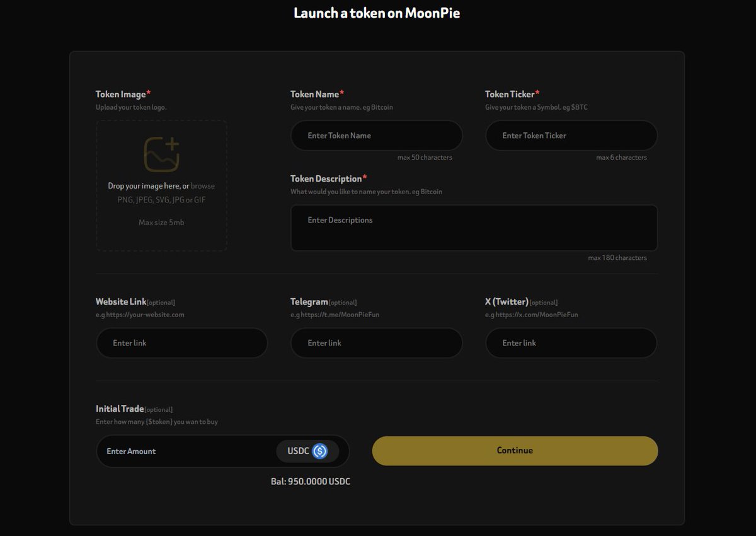This screenshot has width=756, height=536.
Task: Click the 'Max size 5mb' text
Action: pyautogui.click(x=161, y=223)
